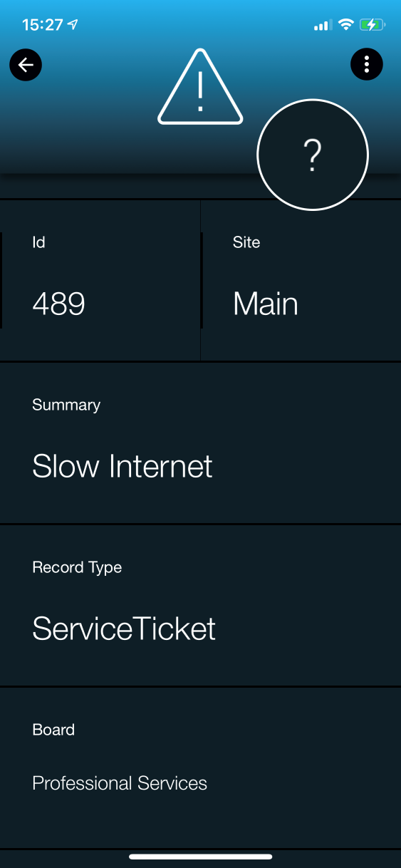Tap the Board label
Screen dimensions: 401x868
click(53, 730)
